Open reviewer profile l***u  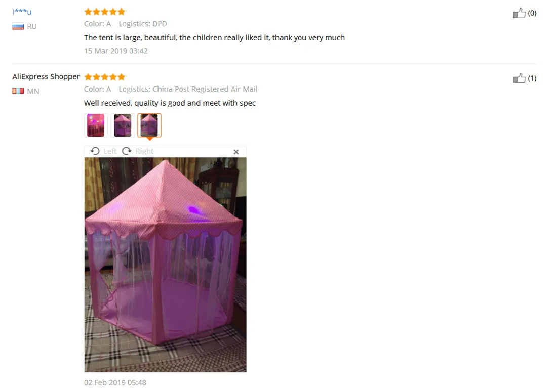tap(22, 12)
